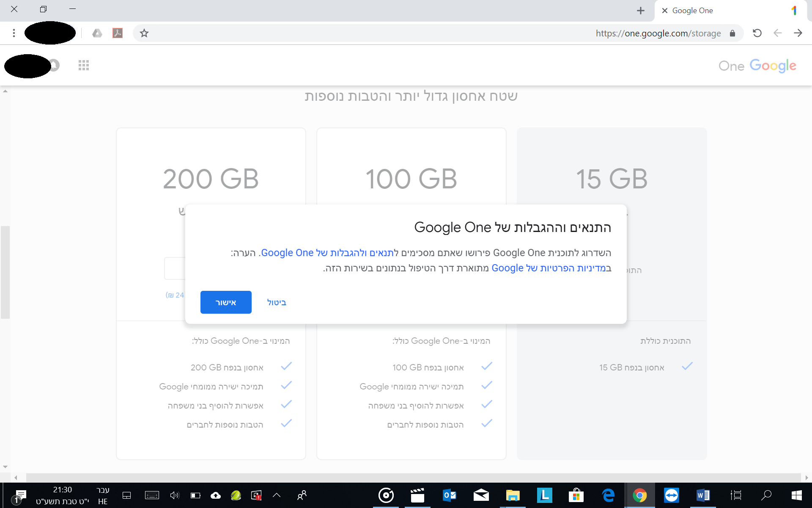Open Google privacy policy link in dialog
Screen dimensions: 812x508
point(549,268)
